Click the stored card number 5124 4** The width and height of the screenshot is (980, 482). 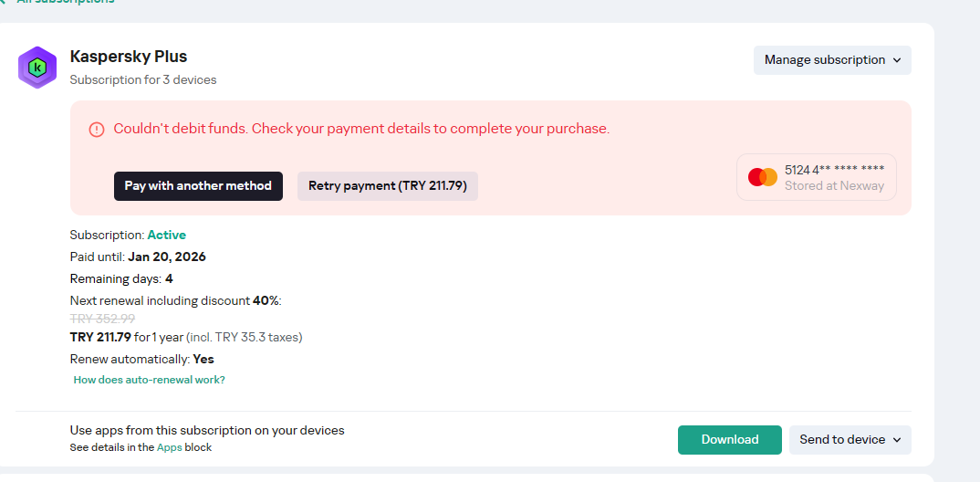(834, 170)
